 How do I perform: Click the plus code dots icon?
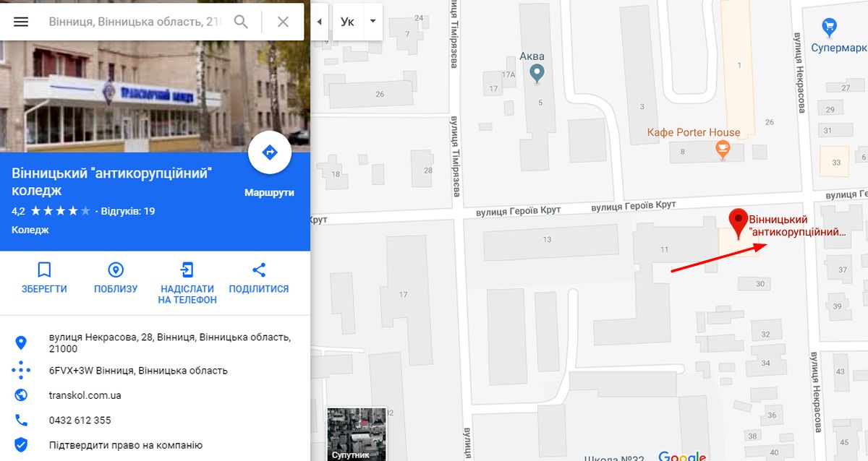click(x=21, y=371)
